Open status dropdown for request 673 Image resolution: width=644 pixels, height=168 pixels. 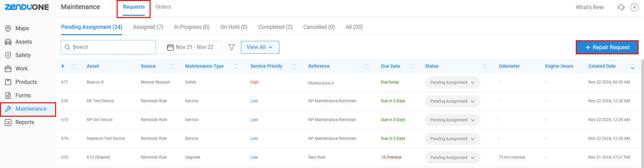(x=452, y=158)
